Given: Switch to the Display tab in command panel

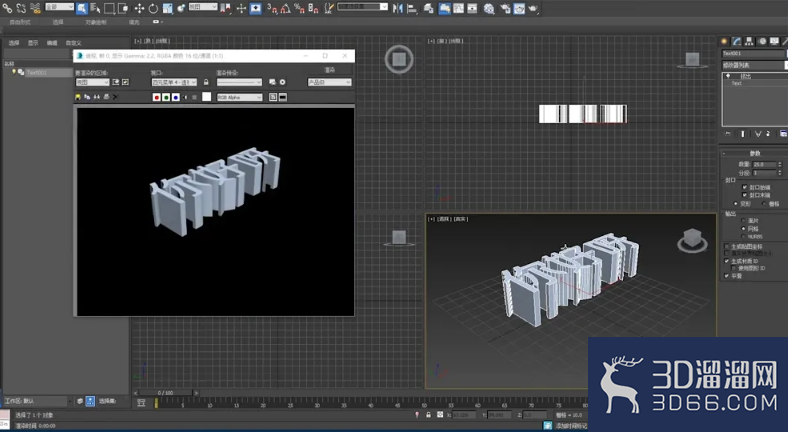Looking at the screenshot, I should click(x=774, y=41).
